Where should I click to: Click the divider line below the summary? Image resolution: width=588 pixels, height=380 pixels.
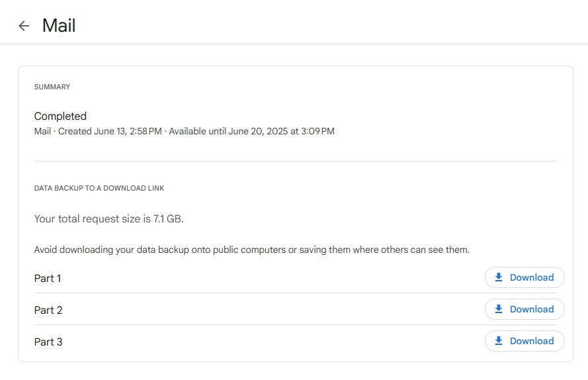(x=296, y=161)
